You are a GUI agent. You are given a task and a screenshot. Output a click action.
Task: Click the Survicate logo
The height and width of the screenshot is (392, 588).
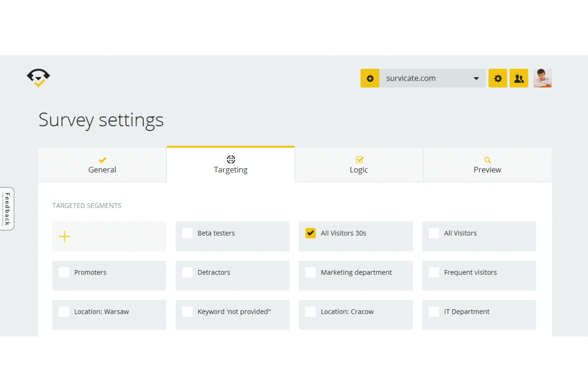38,78
